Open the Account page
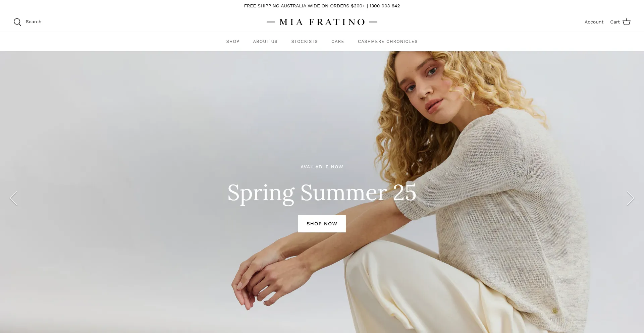 594,22
